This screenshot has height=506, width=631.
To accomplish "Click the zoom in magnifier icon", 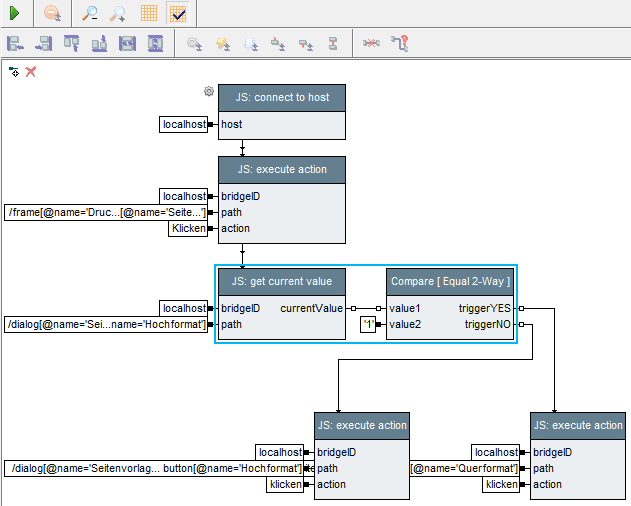I will (118, 13).
